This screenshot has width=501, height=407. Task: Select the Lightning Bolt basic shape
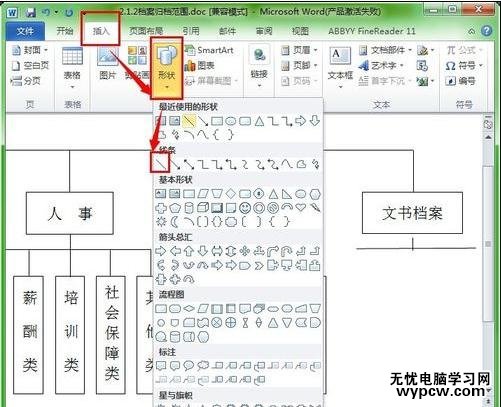pyautogui.click(x=315, y=208)
